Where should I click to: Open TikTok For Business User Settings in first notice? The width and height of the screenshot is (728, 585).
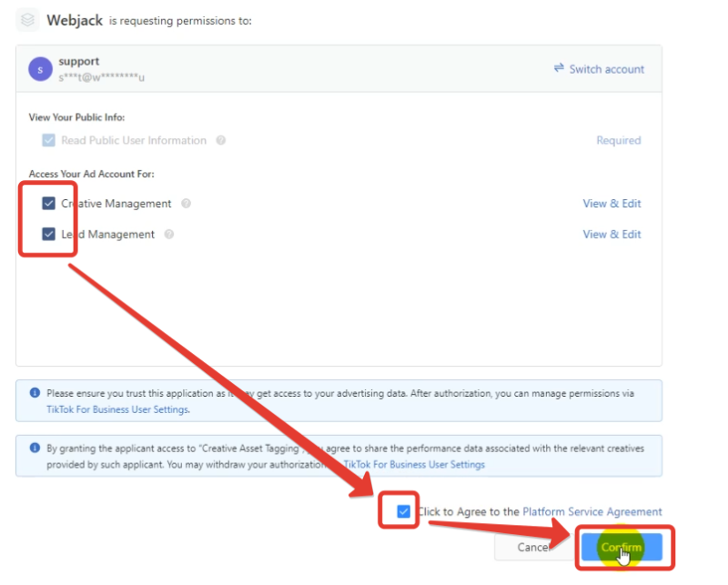(x=117, y=409)
